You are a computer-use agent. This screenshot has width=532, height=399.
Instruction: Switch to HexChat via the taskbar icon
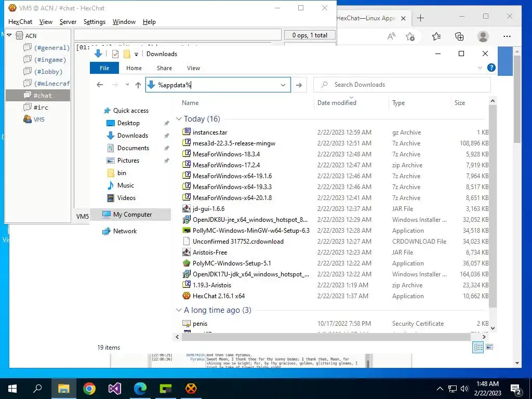(191, 389)
